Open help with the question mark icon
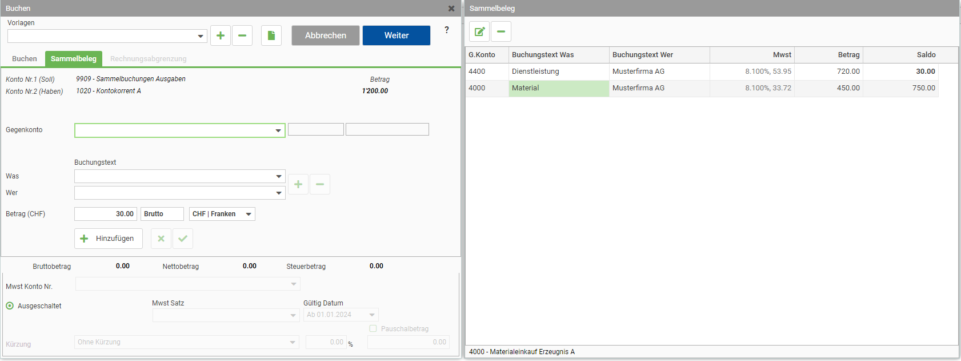This screenshot has width=961, height=361. coord(446,29)
